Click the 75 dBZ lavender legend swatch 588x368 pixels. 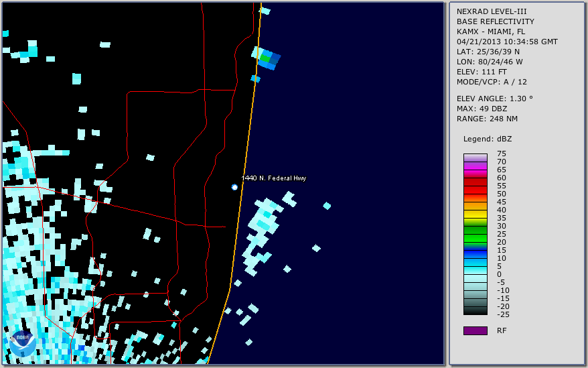click(475, 158)
